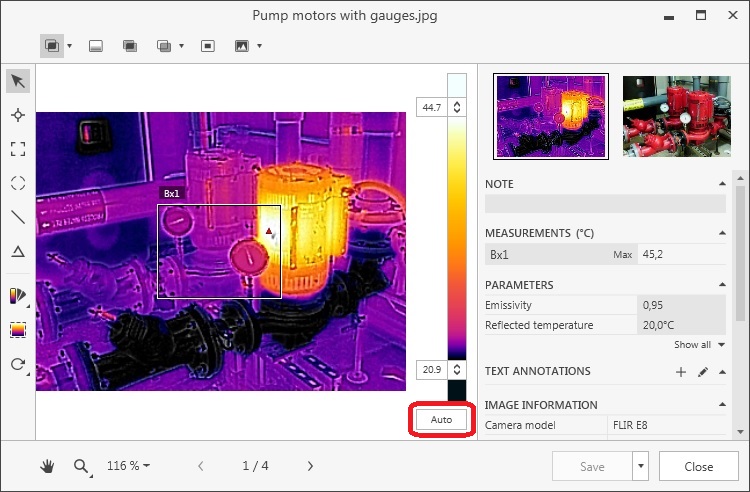The width and height of the screenshot is (750, 492).
Task: Edit text annotations with pencil icon
Action: tap(703, 372)
